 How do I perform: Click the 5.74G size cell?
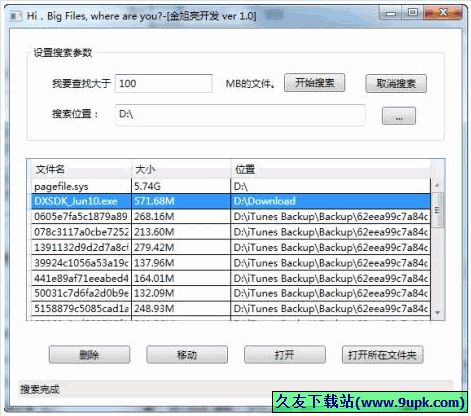click(x=181, y=186)
